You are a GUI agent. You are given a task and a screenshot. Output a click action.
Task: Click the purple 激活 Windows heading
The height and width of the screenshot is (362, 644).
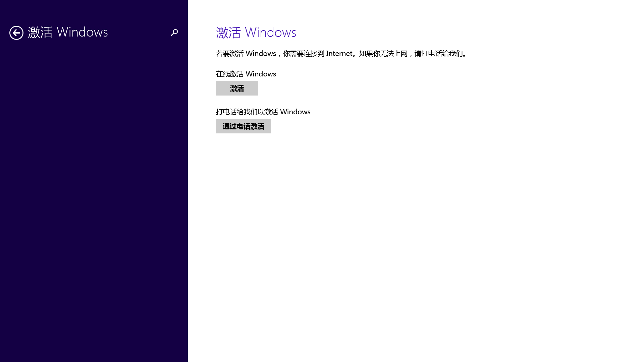(x=256, y=33)
